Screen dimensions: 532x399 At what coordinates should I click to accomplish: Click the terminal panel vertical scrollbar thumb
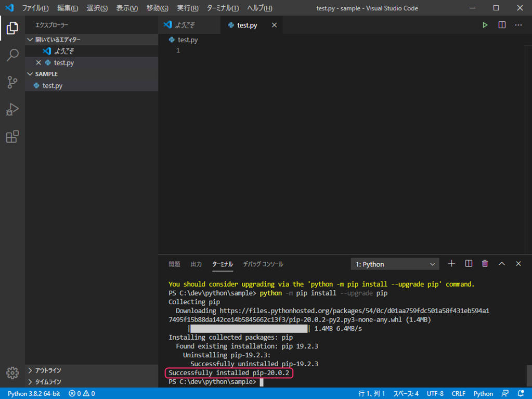(x=529, y=376)
